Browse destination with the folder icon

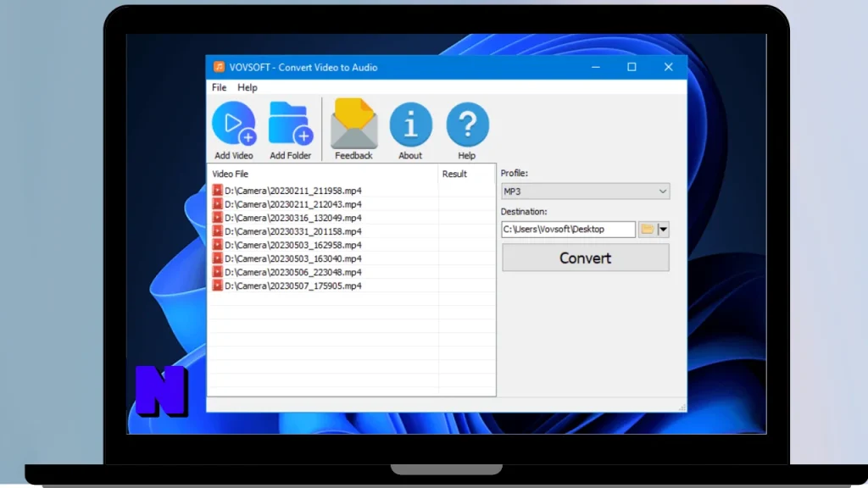click(x=647, y=229)
